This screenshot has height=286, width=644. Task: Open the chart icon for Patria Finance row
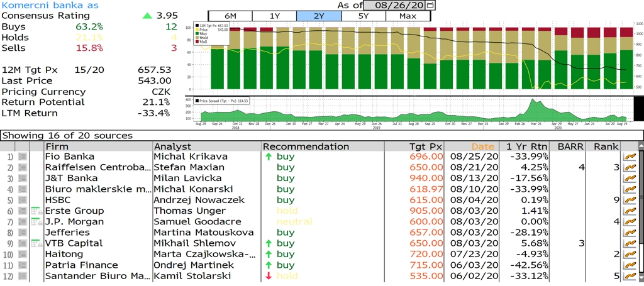(629, 265)
